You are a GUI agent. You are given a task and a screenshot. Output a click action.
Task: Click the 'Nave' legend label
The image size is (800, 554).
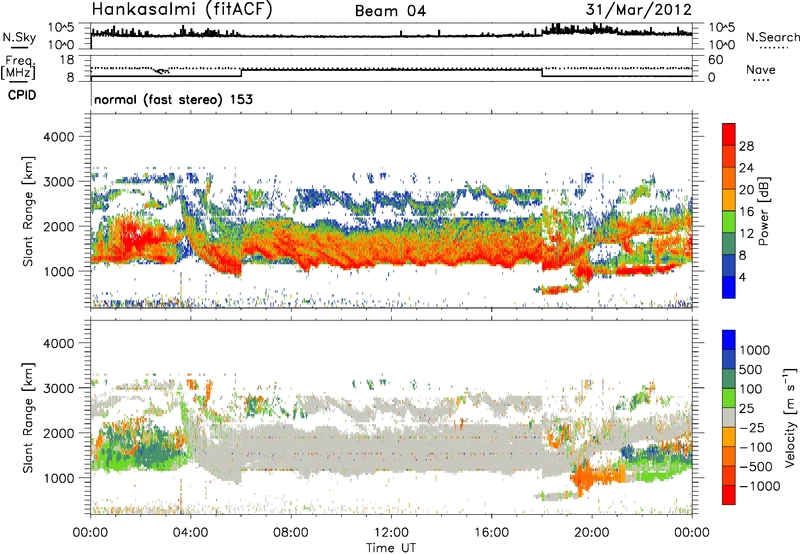point(761,69)
